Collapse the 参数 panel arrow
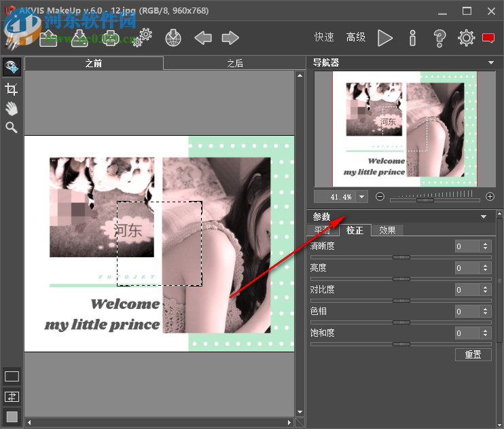 click(x=484, y=217)
